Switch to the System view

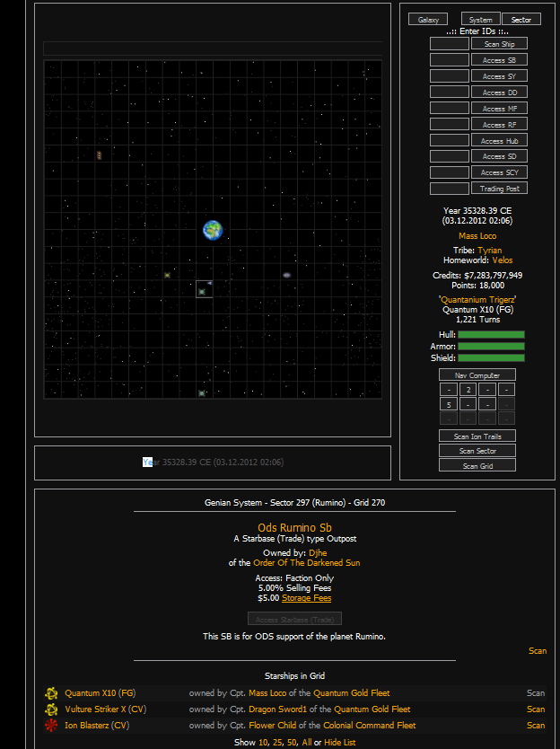[481, 20]
